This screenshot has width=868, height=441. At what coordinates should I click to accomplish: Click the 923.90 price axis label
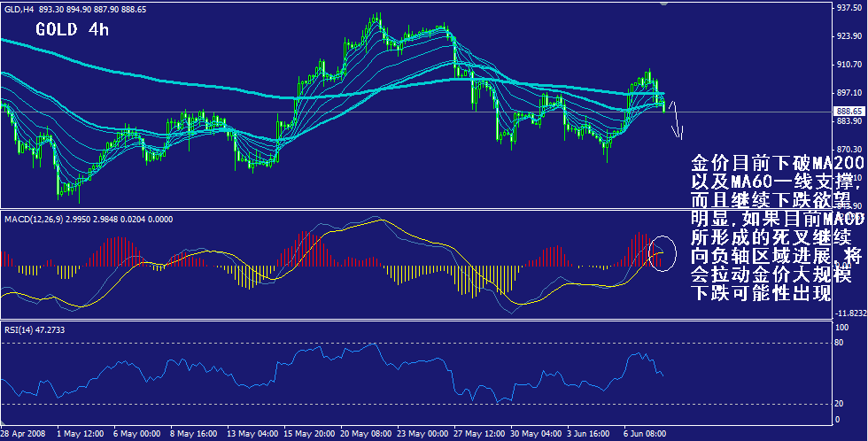pos(848,36)
